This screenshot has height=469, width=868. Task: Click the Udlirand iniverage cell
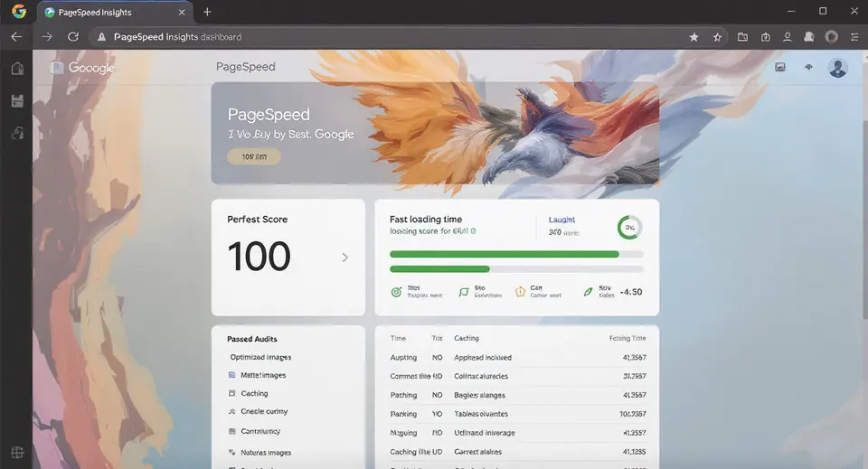click(485, 433)
